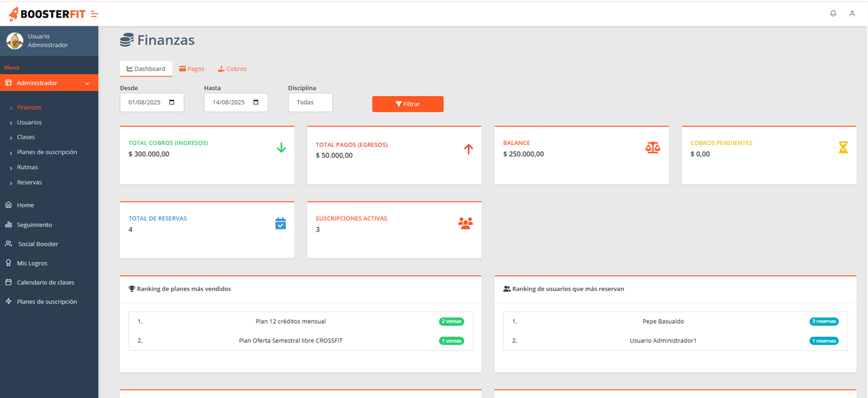Click the green down arrow on Total Cobros card
Screen dimensions: 868x398
click(281, 148)
